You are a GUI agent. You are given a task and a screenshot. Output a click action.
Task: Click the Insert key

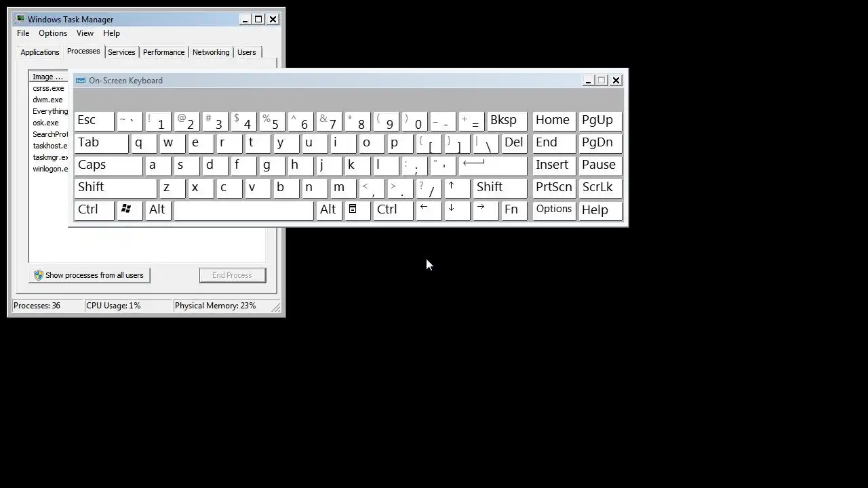[554, 165]
